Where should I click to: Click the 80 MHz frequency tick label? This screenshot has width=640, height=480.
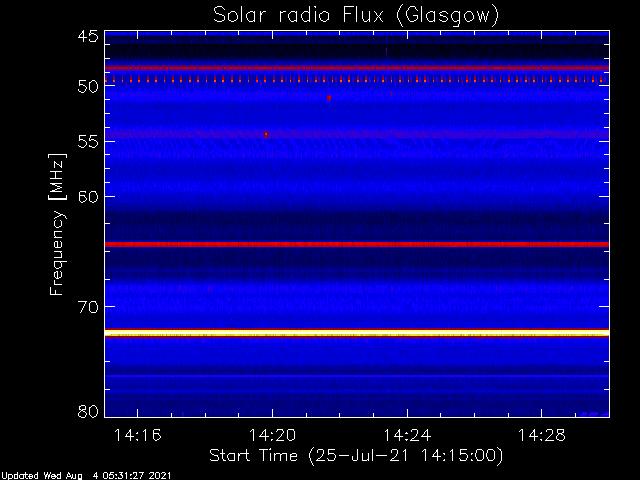pos(88,411)
